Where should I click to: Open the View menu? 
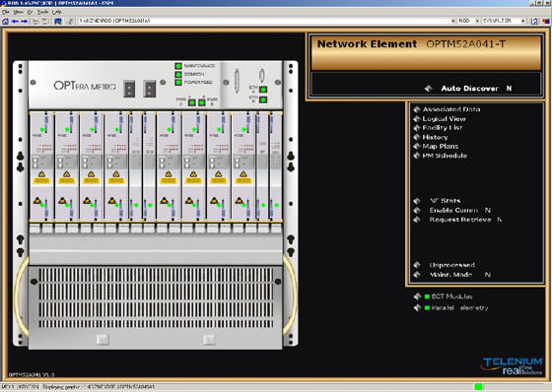[x=18, y=12]
